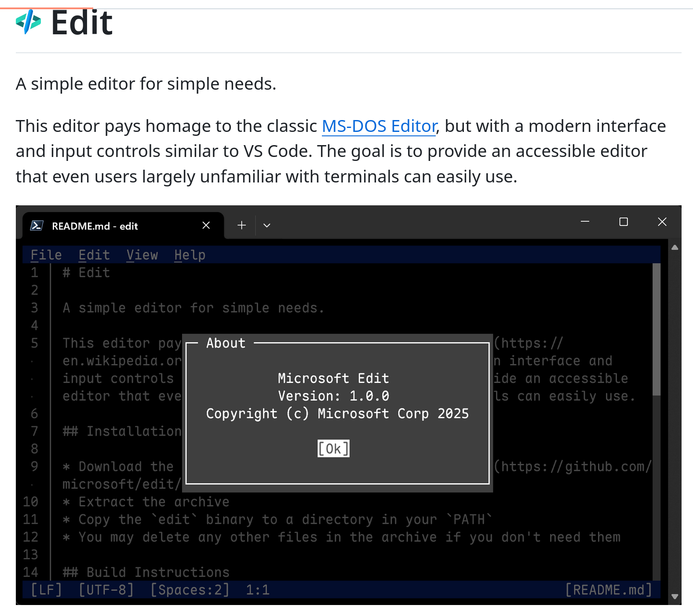Click the '## Installation' heading line
Viewport: 693px width, 616px height.
click(x=122, y=431)
